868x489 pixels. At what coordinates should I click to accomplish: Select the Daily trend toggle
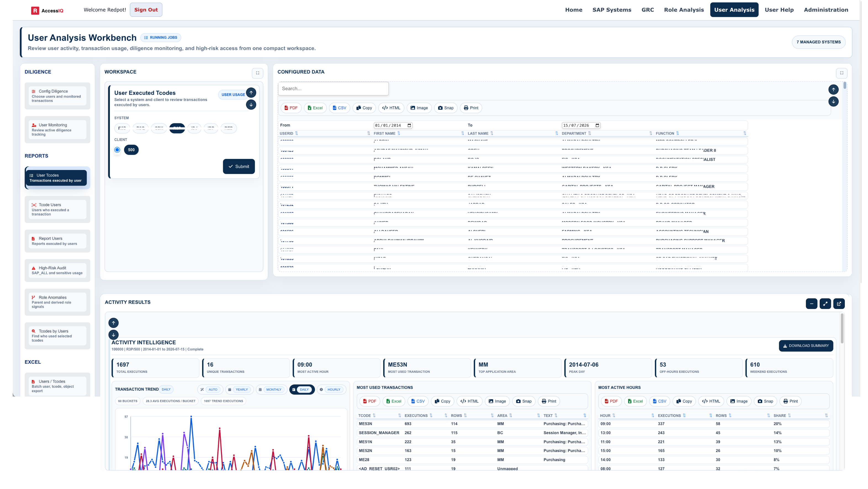(x=302, y=390)
